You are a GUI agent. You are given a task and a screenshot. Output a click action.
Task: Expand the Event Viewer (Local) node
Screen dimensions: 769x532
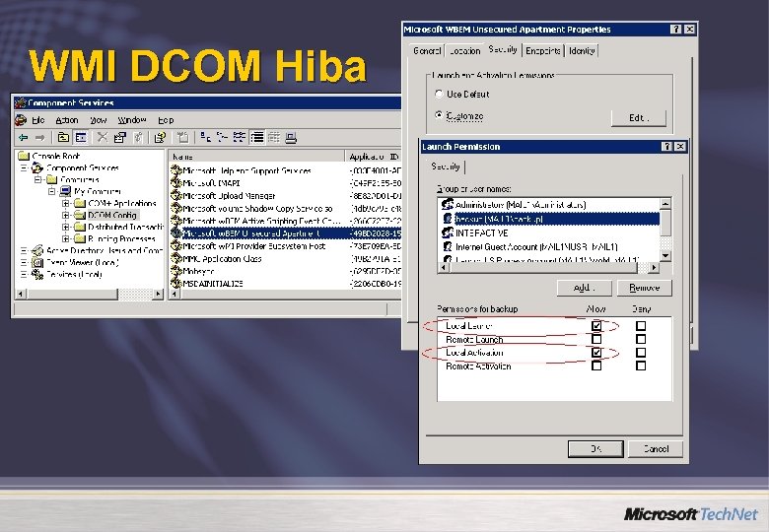pos(24,263)
